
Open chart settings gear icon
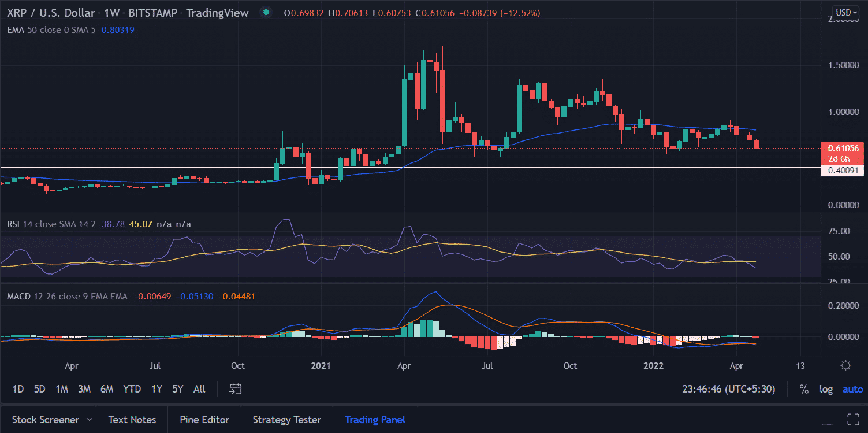coord(845,365)
